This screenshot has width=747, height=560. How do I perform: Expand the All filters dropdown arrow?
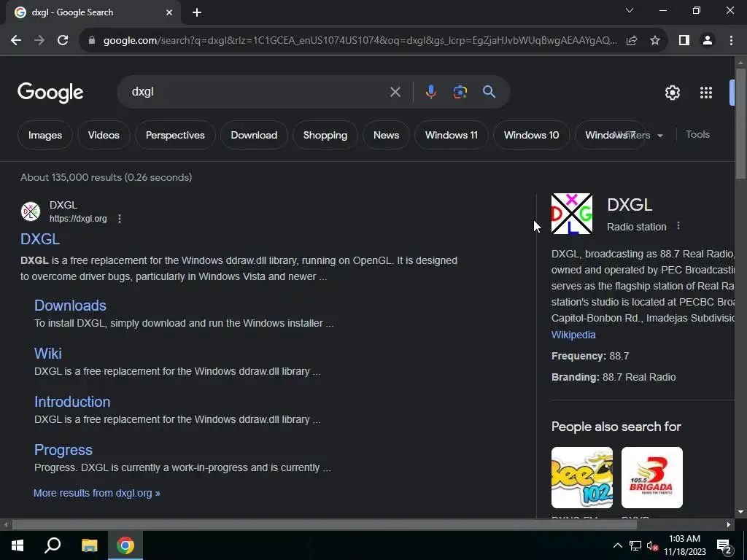click(659, 136)
